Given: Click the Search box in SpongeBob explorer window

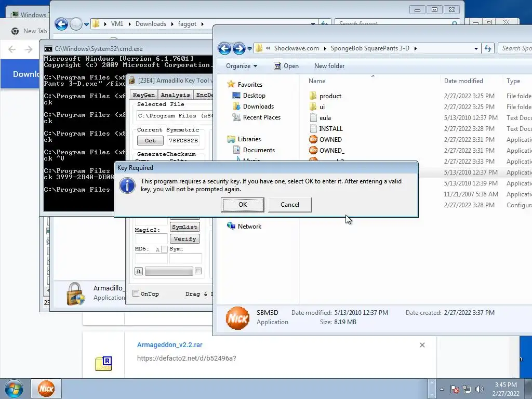Looking at the screenshot, I should [x=515, y=48].
